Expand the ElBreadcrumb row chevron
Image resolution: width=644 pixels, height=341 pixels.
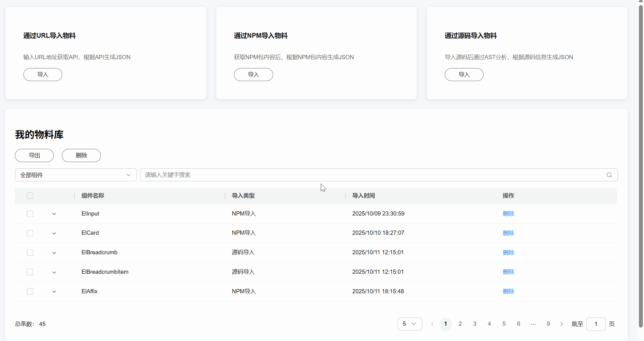[x=54, y=253]
